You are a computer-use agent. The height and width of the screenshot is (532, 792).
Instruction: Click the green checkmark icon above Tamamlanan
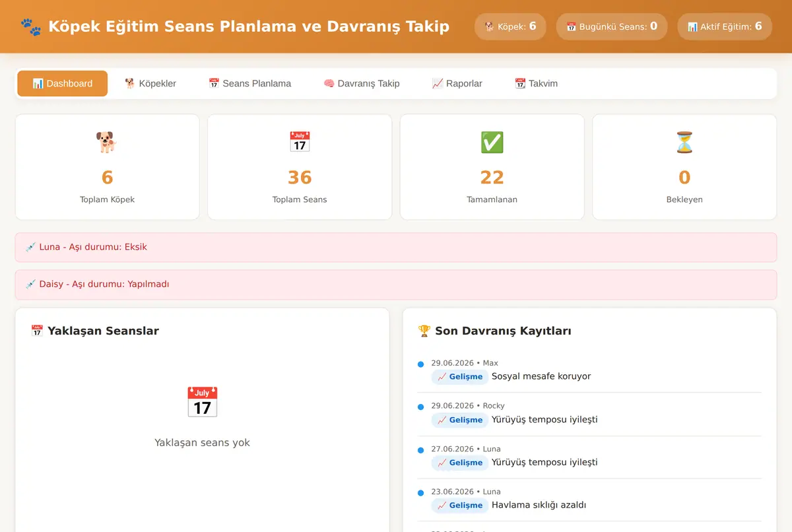tap(492, 142)
